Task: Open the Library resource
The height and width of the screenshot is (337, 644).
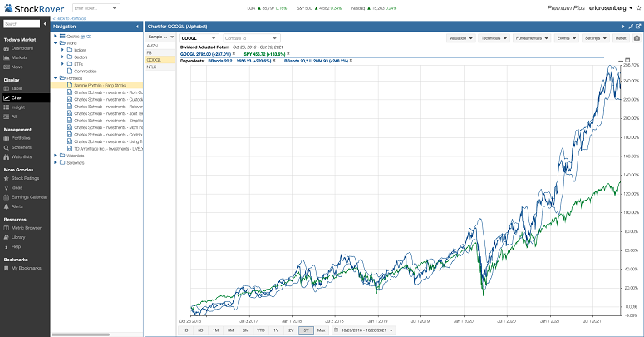Action: [14, 237]
